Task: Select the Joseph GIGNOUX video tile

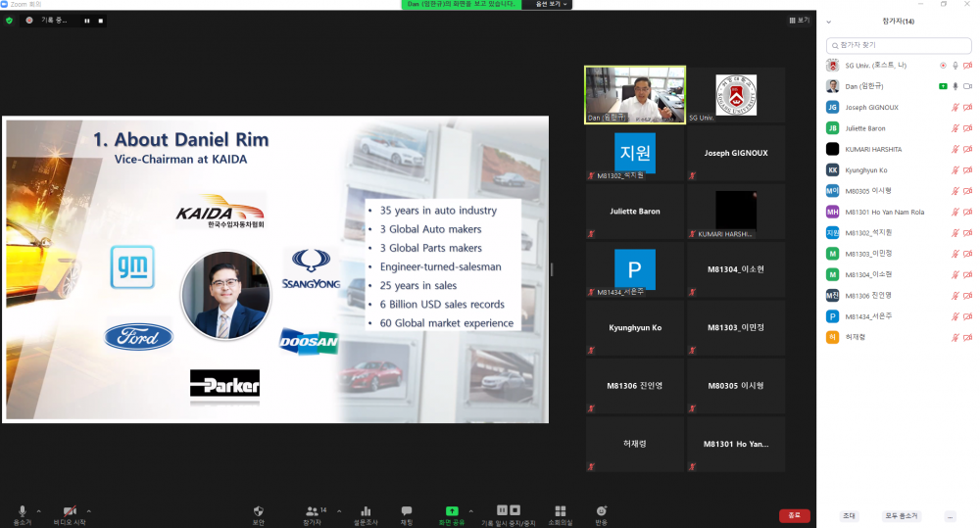Action: point(736,153)
